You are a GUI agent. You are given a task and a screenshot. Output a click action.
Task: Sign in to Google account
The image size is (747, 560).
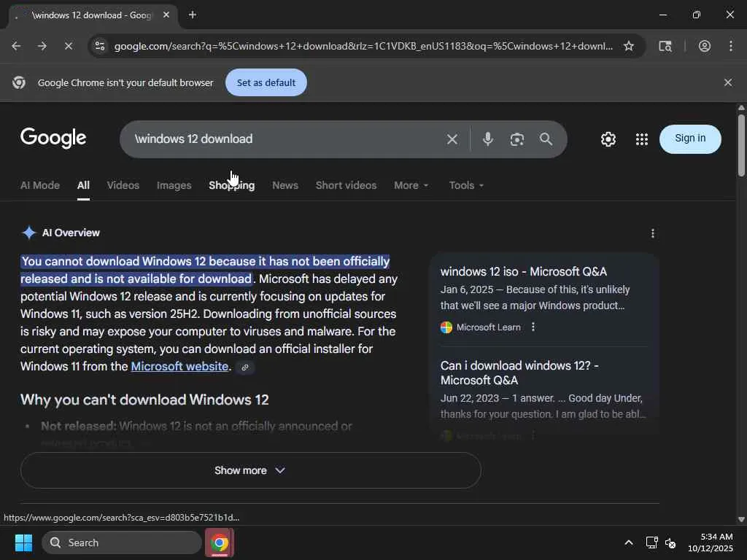click(x=690, y=139)
